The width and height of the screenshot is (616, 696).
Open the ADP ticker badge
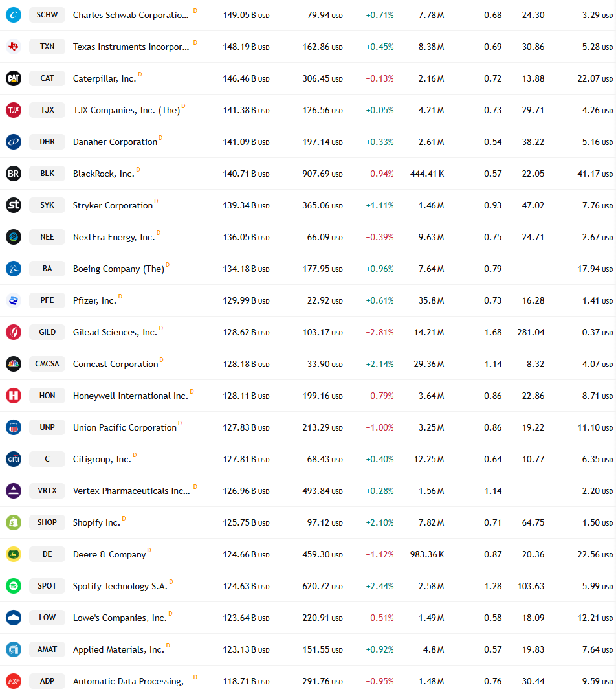[47, 681]
